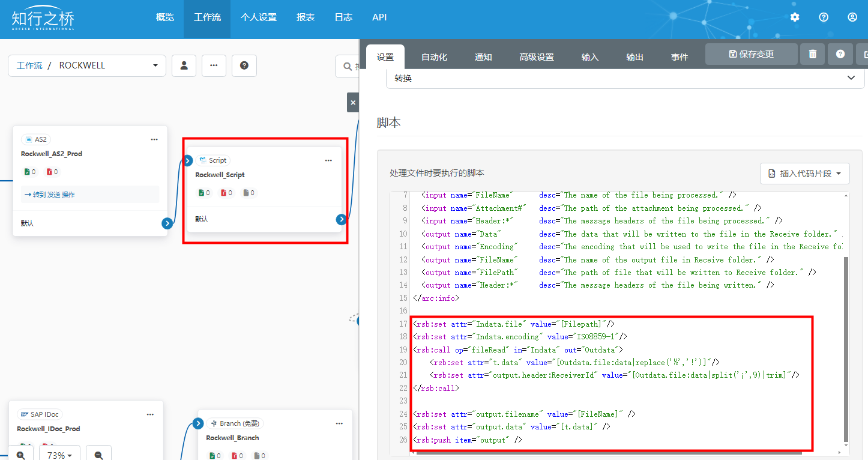The width and height of the screenshot is (868, 460).
Task: Switch to the 自动化 tab
Action: (435, 57)
